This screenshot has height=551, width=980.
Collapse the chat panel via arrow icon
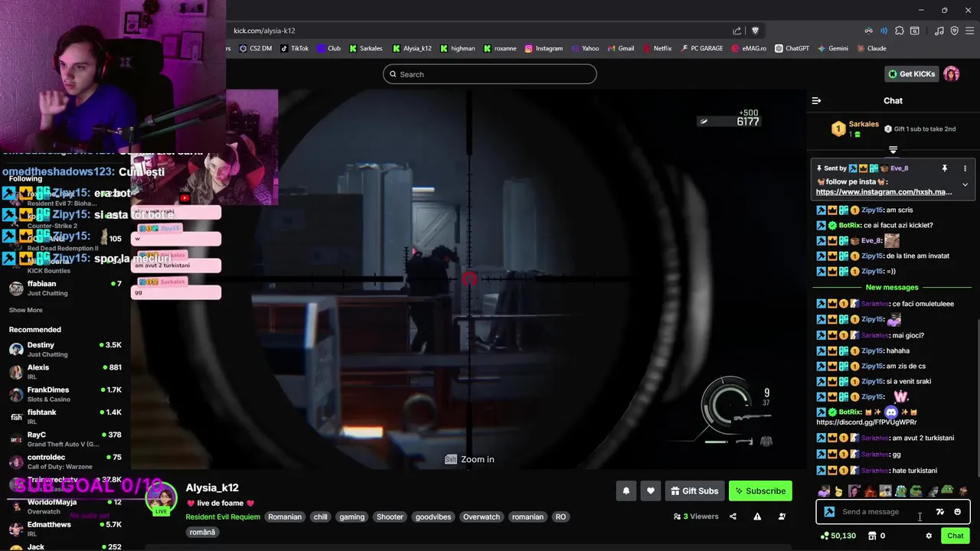[x=816, y=100]
